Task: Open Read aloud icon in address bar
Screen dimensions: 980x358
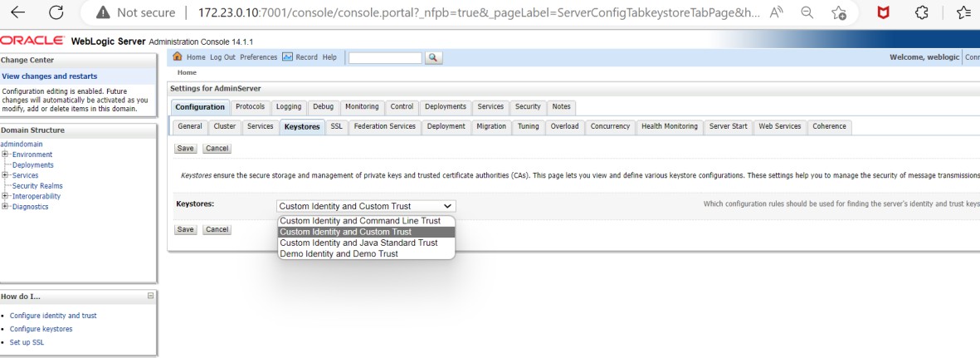Action: (x=776, y=12)
